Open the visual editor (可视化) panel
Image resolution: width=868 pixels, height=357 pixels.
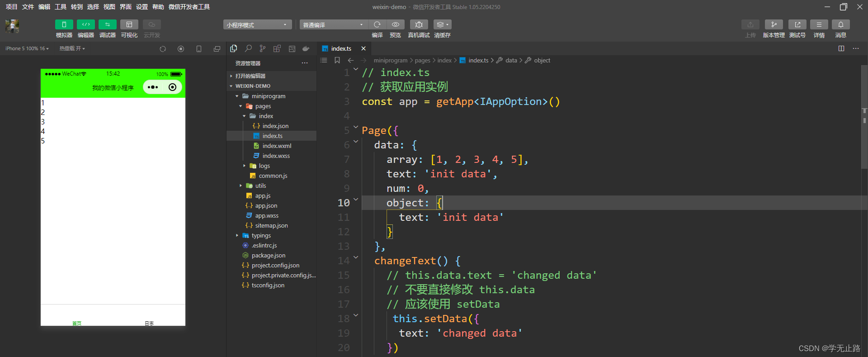[129, 24]
